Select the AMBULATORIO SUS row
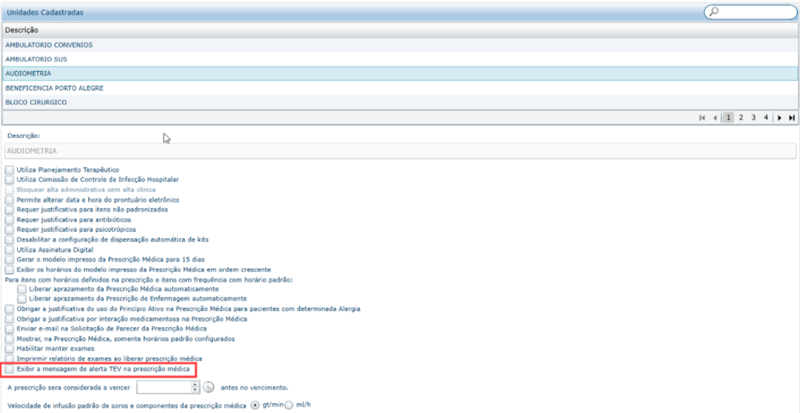 pos(400,59)
